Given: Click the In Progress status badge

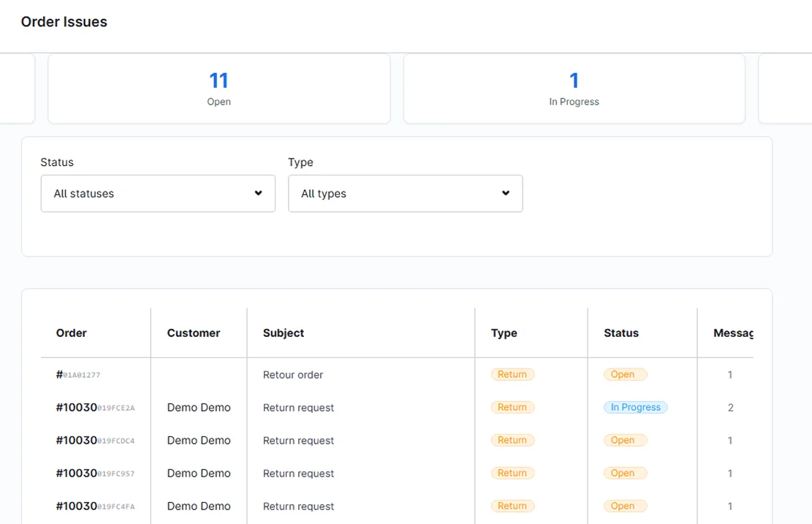Looking at the screenshot, I should [x=635, y=408].
